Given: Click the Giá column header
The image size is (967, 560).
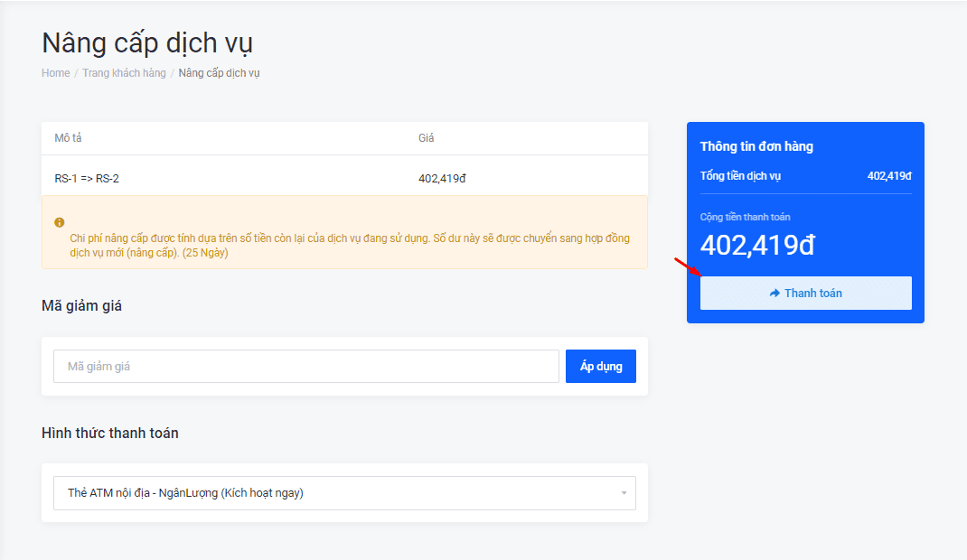Looking at the screenshot, I should click(x=426, y=138).
